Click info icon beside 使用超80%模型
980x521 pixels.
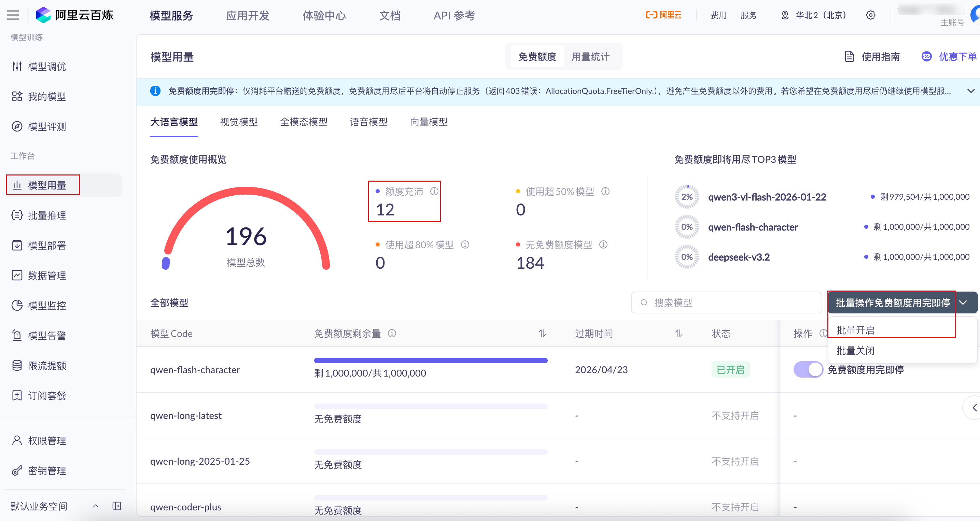[465, 244]
